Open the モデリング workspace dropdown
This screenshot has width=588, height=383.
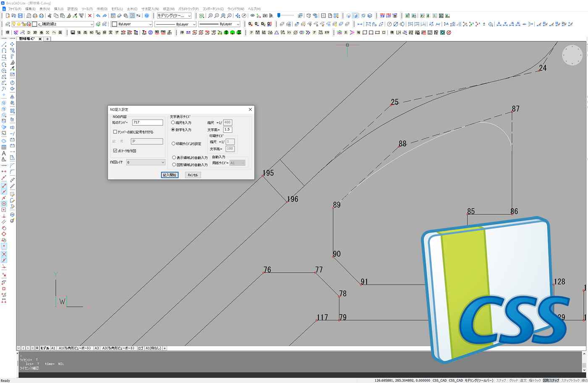click(174, 16)
